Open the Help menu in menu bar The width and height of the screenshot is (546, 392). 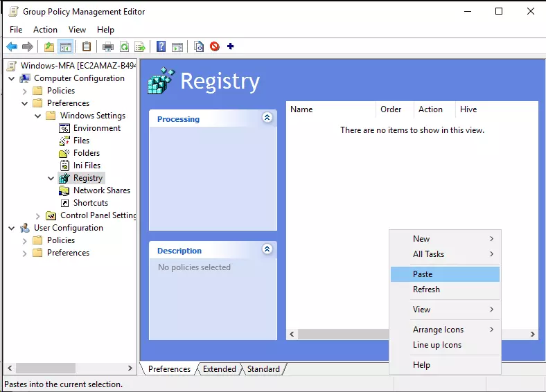105,30
